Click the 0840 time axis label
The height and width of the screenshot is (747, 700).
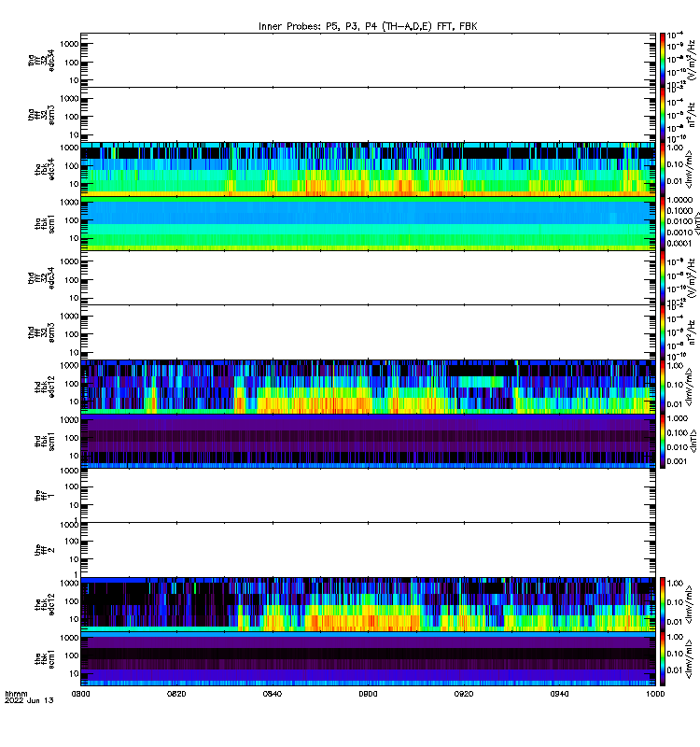(x=273, y=694)
